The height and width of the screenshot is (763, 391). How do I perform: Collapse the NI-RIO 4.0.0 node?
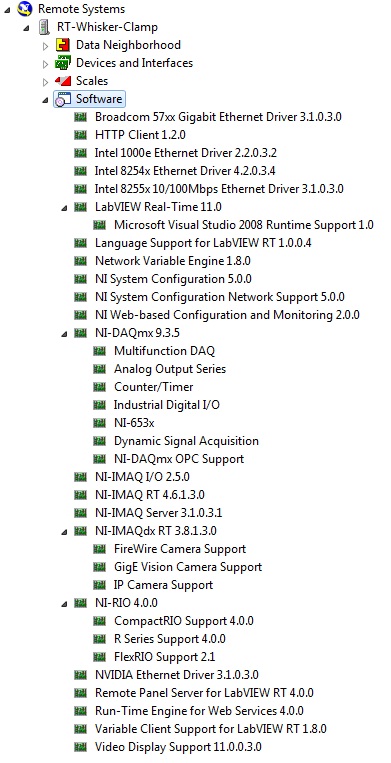pyautogui.click(x=64, y=604)
